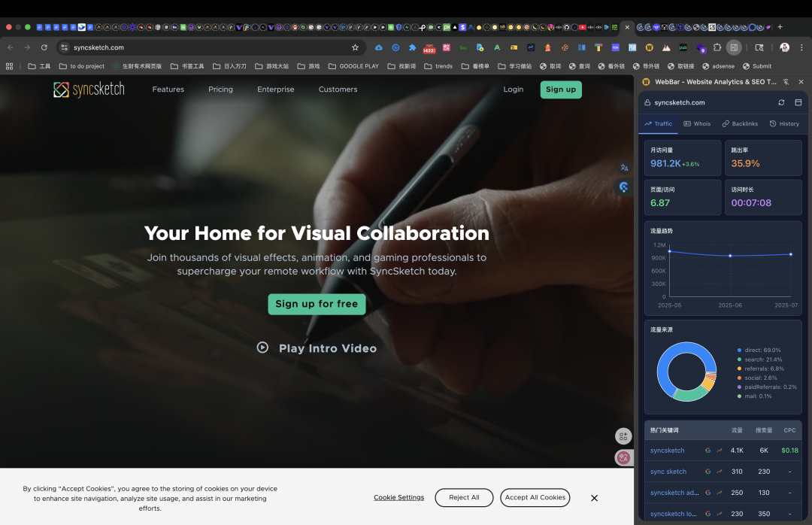Click Sign up for free button
Viewport: 812px width, 525px height.
(x=317, y=304)
